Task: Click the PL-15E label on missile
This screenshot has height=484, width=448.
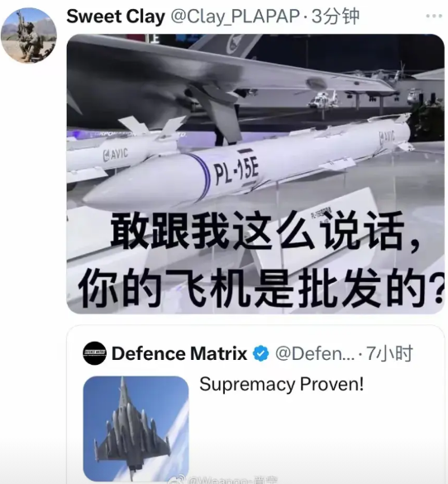Action: pyautogui.click(x=236, y=170)
